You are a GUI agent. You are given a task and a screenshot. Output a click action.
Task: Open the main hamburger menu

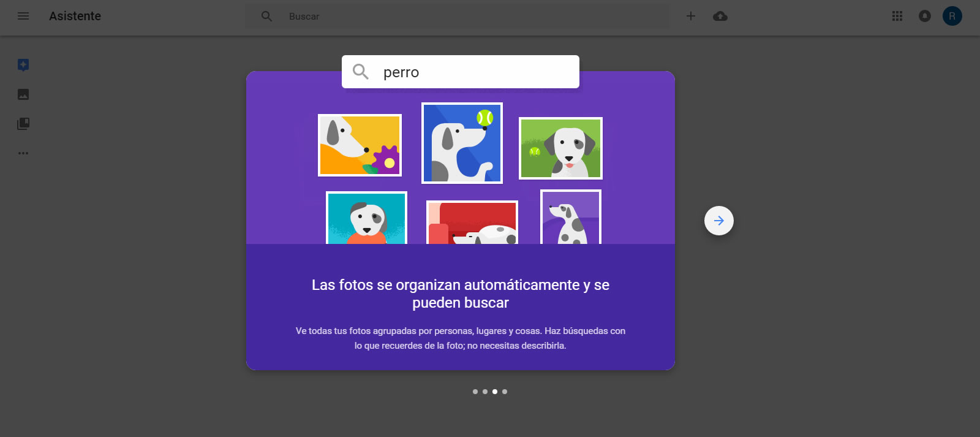tap(23, 16)
